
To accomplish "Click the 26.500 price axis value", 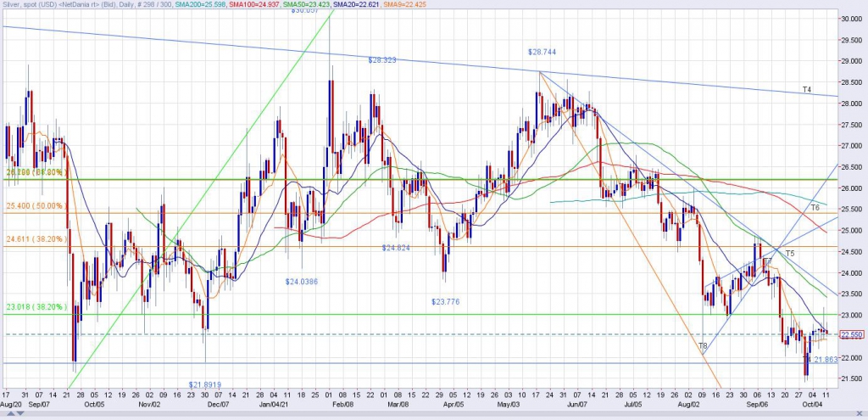I will click(x=852, y=167).
